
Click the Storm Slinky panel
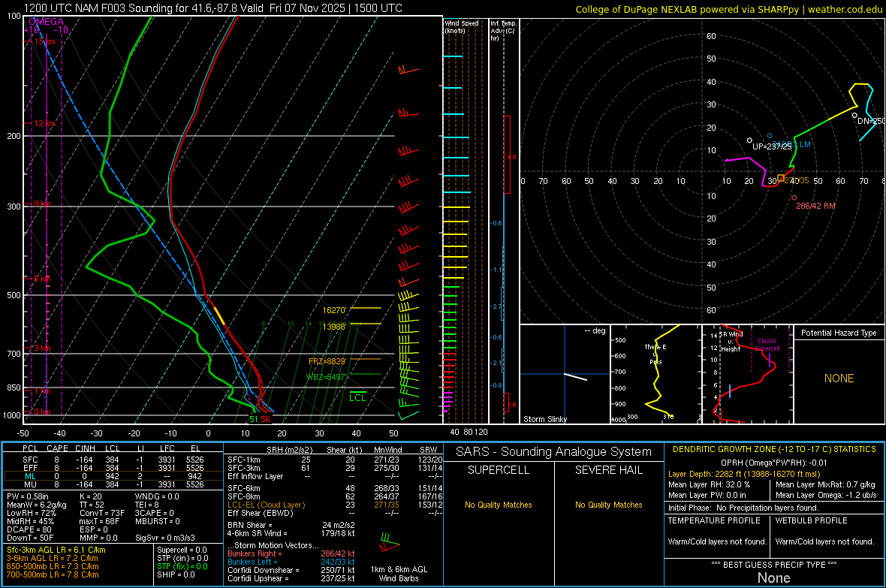(x=565, y=374)
